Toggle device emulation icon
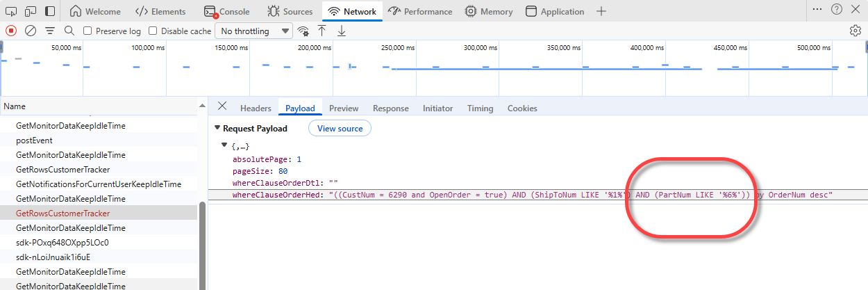 point(30,11)
